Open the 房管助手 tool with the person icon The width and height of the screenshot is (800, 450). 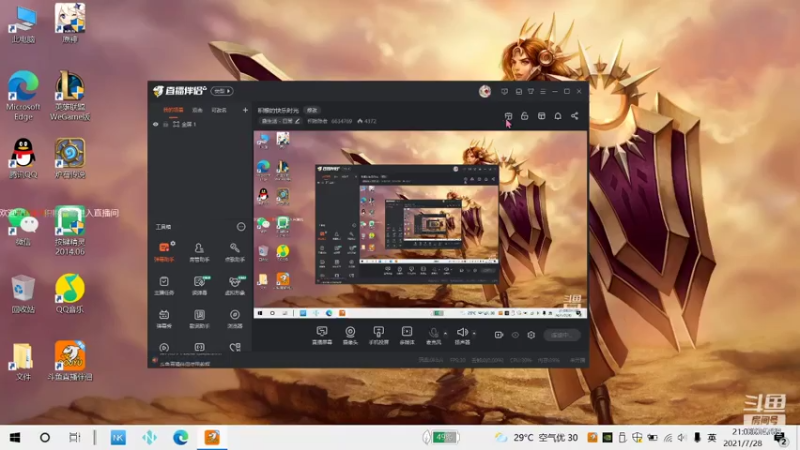click(199, 252)
